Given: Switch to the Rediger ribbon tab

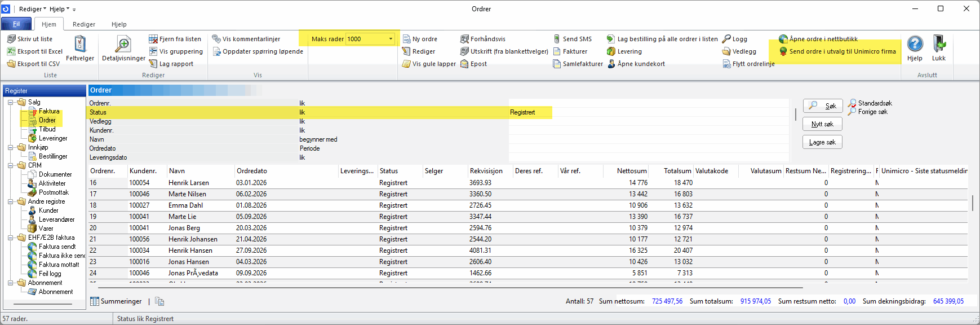Looking at the screenshot, I should (x=84, y=24).
